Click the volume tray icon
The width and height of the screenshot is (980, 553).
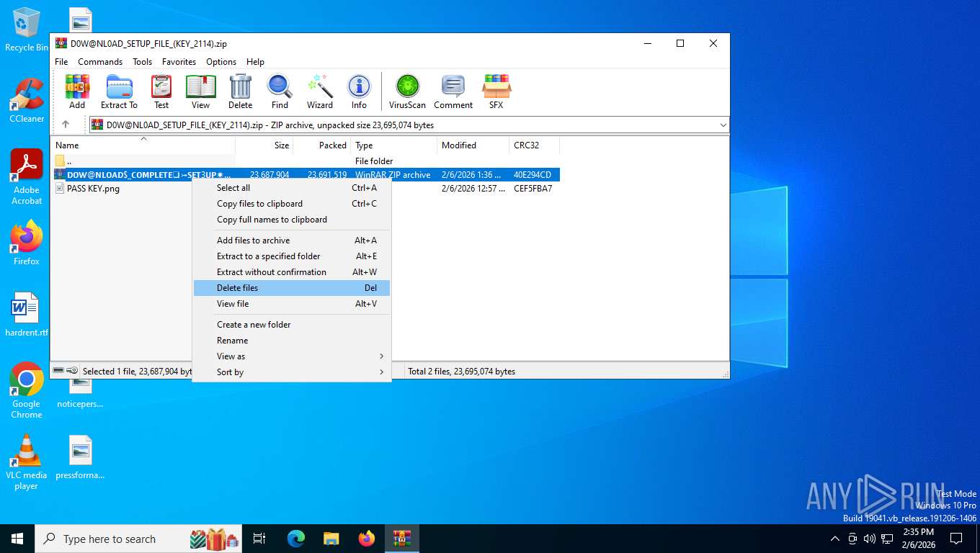870,539
